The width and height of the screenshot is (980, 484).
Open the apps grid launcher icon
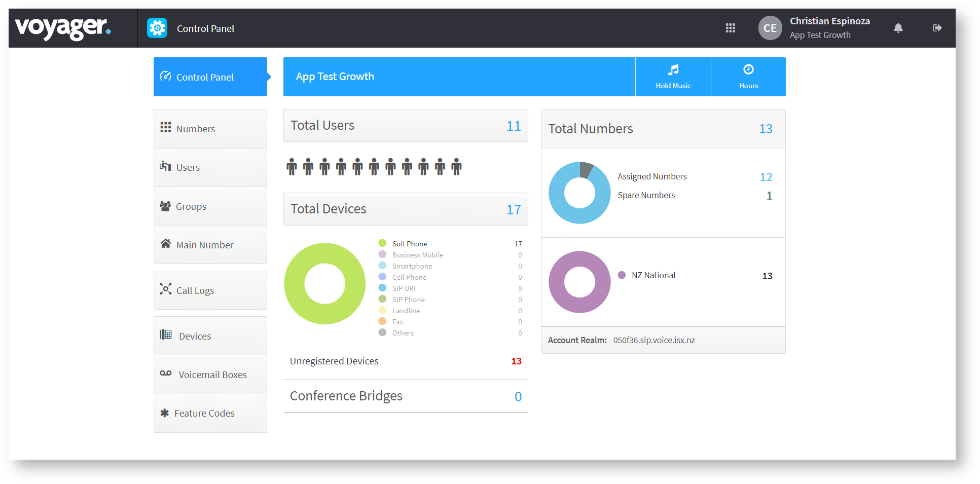(x=730, y=28)
